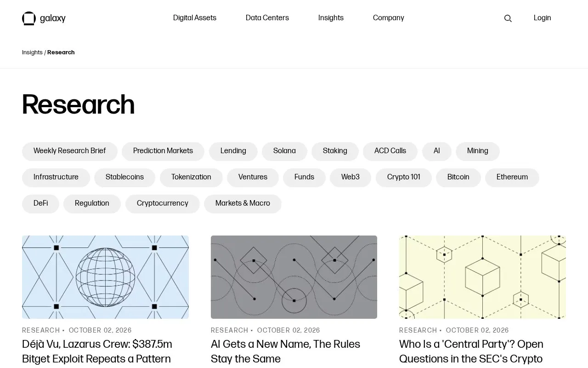Filter by the DeFi tag
Screen dimensions: 588x368
click(40, 204)
